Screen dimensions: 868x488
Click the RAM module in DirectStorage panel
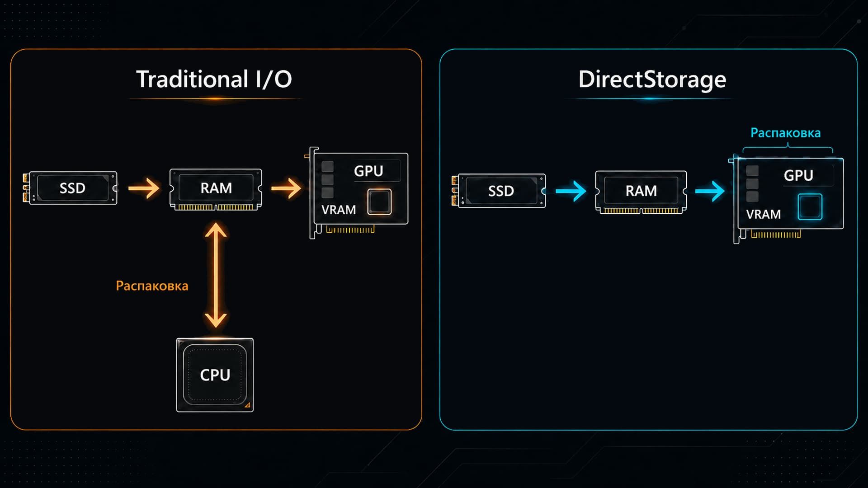pyautogui.click(x=641, y=192)
